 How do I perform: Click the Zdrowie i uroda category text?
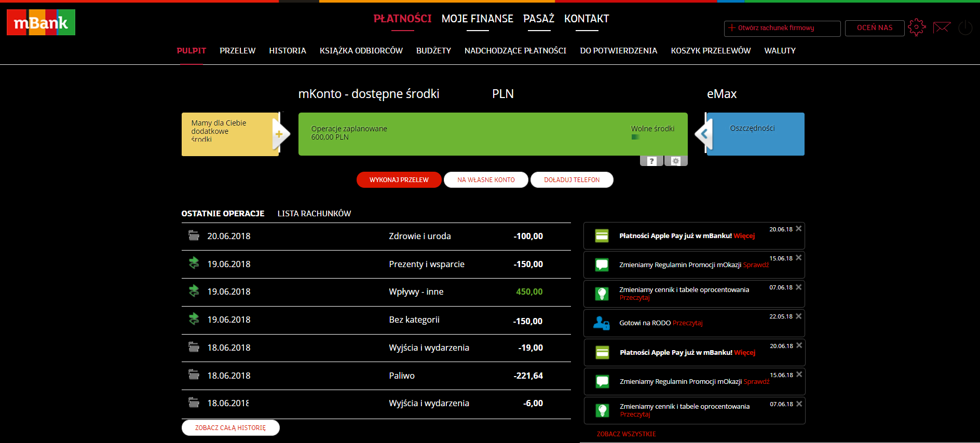pos(420,236)
